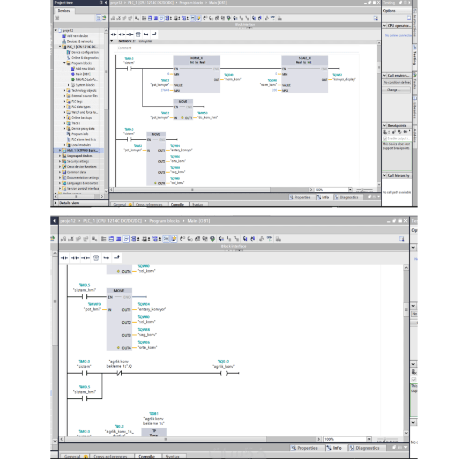Expand PLC tags folder
The height and width of the screenshot is (468, 476).
(64, 101)
